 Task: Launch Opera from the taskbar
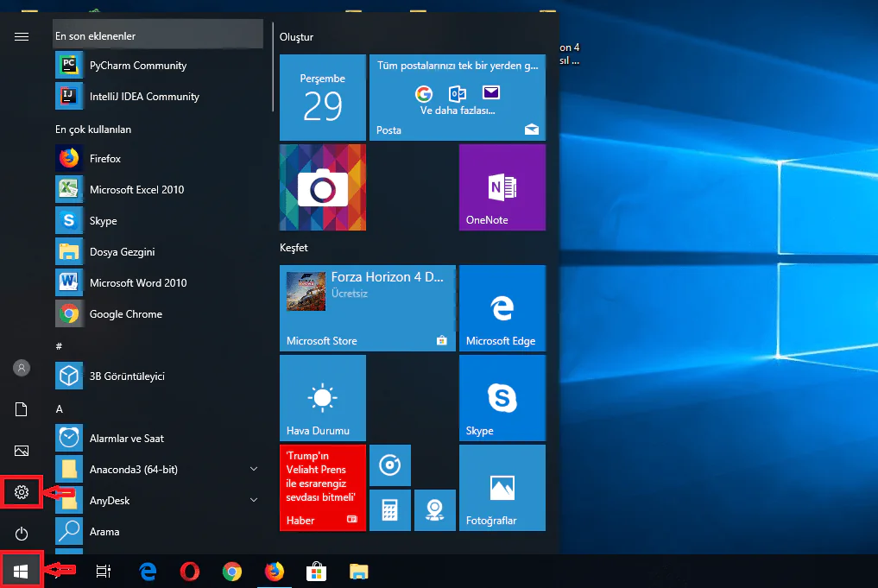pyautogui.click(x=189, y=571)
